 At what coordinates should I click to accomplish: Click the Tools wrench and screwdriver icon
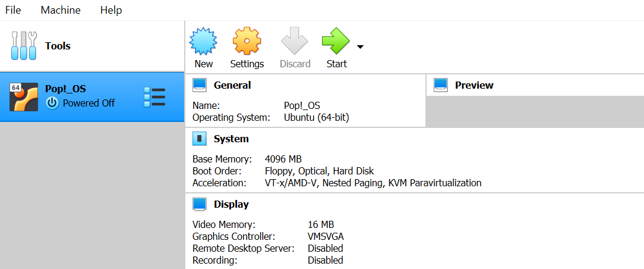[x=23, y=46]
